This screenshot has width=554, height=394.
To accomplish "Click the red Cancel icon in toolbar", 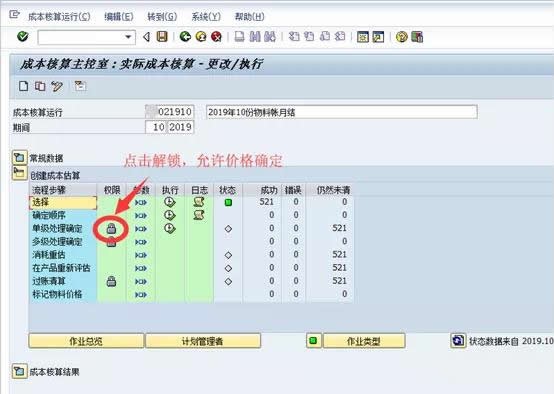I will (216, 36).
